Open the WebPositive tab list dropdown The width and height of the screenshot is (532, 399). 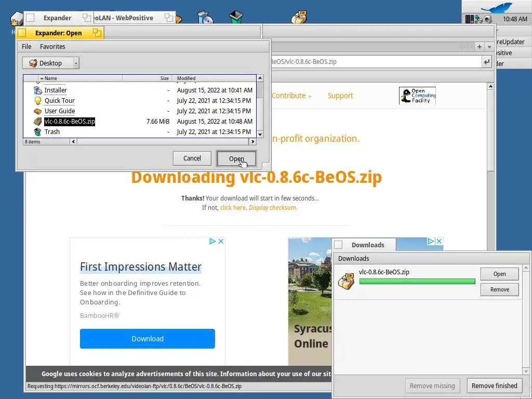489,47
